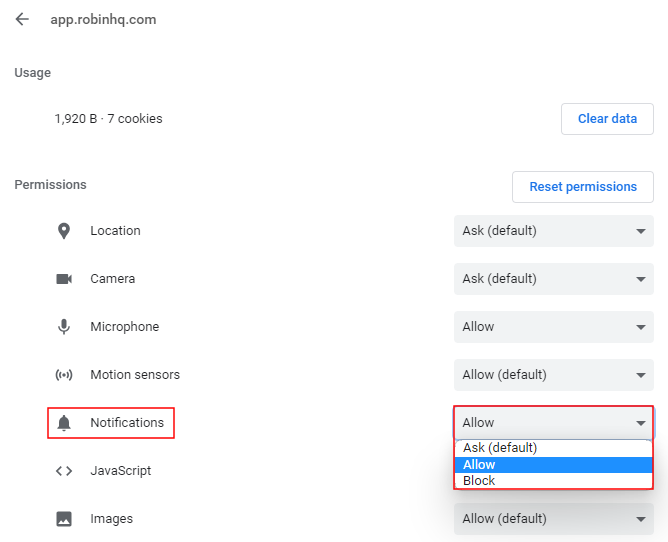The height and width of the screenshot is (542, 668).
Task: Select 'Block' option in Notifications list
Action: (x=480, y=481)
